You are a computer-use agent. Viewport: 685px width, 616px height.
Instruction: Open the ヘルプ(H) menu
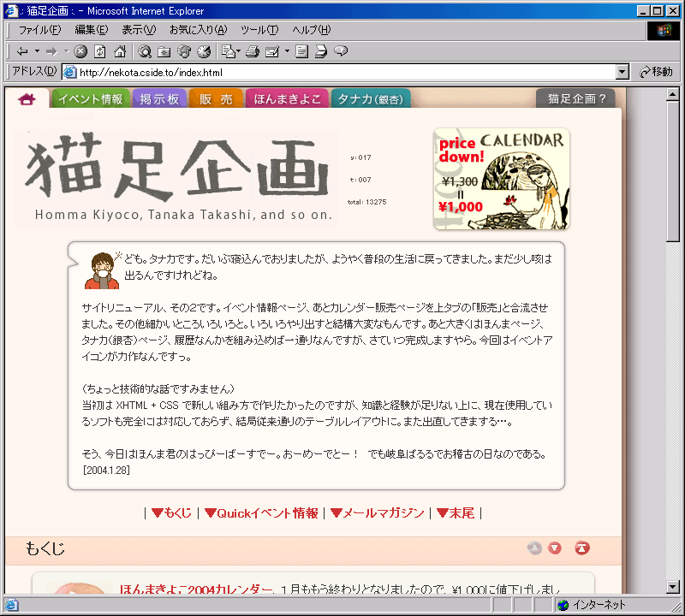[312, 30]
